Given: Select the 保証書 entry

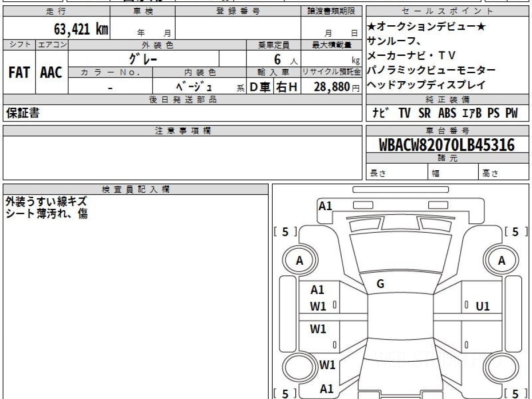Looking at the screenshot, I should pyautogui.click(x=23, y=113).
